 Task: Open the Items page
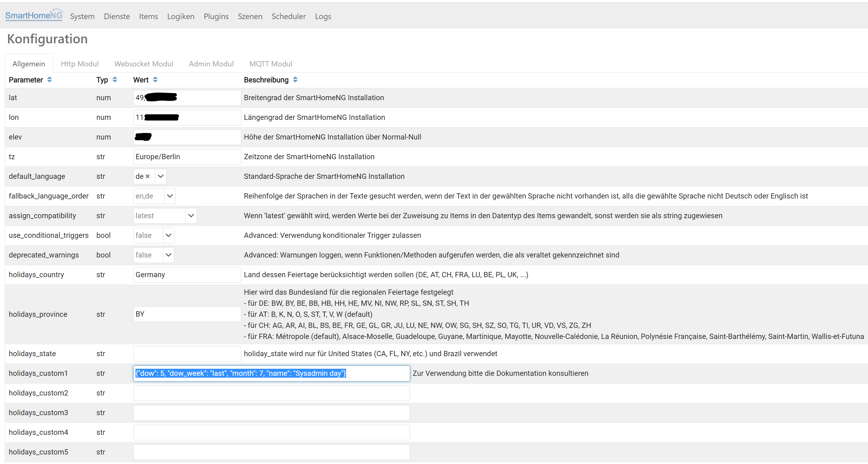point(148,16)
